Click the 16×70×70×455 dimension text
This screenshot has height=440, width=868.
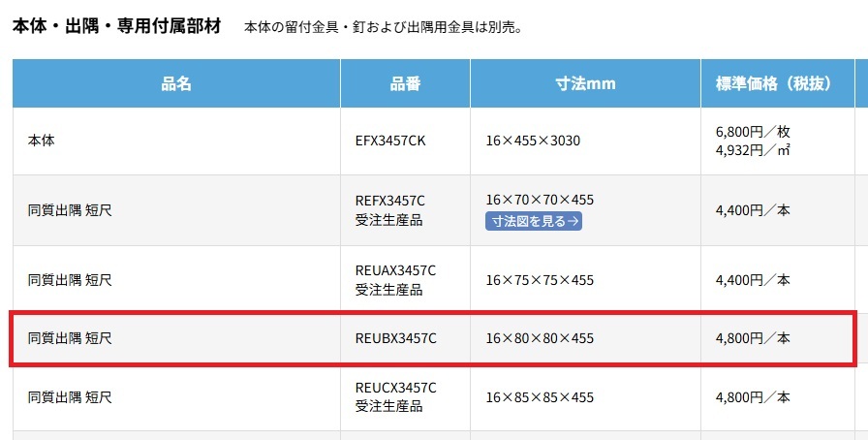[540, 201]
